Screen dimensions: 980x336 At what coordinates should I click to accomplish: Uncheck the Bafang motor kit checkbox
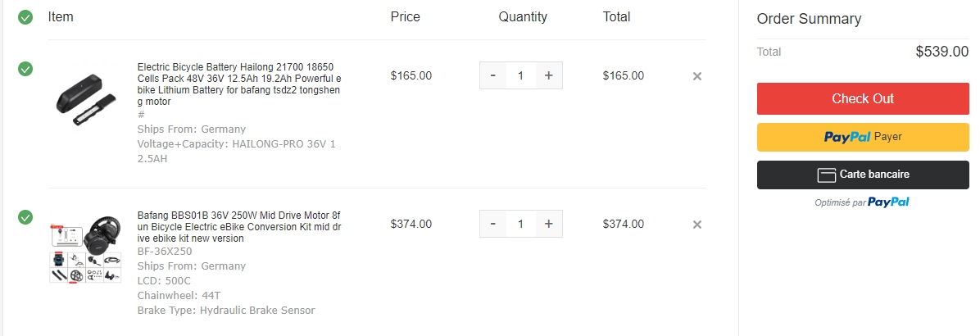click(25, 217)
